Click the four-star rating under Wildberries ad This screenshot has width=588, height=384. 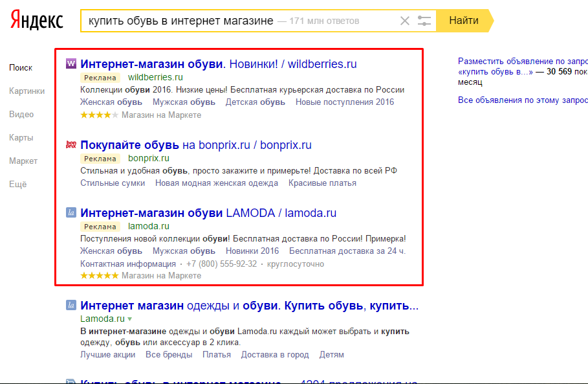point(100,115)
